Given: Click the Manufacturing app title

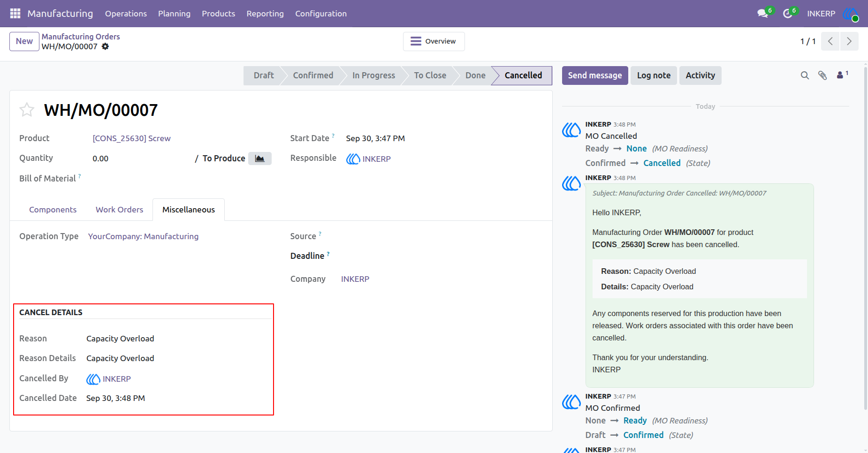Looking at the screenshot, I should click(x=60, y=14).
